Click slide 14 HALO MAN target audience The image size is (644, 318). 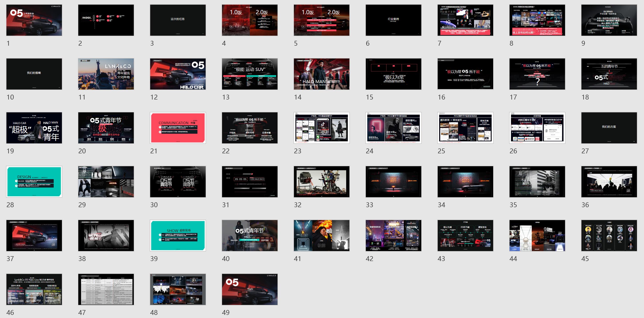[321, 74]
